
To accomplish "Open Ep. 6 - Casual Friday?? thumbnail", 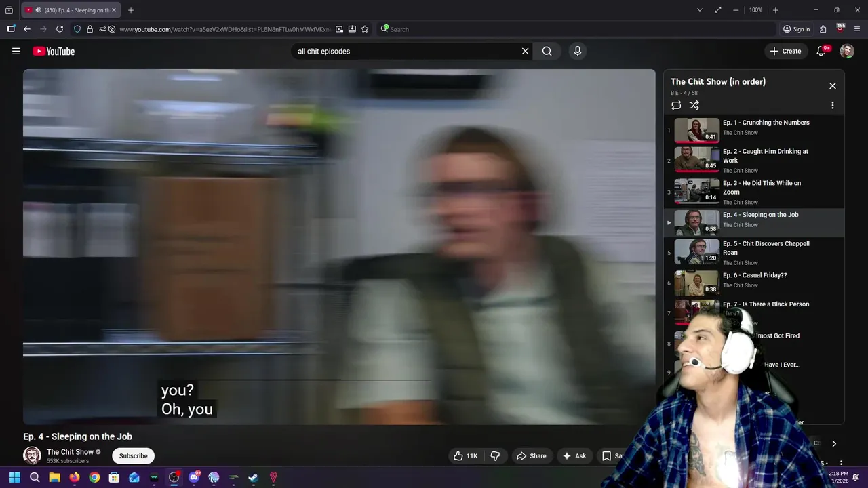I will click(696, 283).
